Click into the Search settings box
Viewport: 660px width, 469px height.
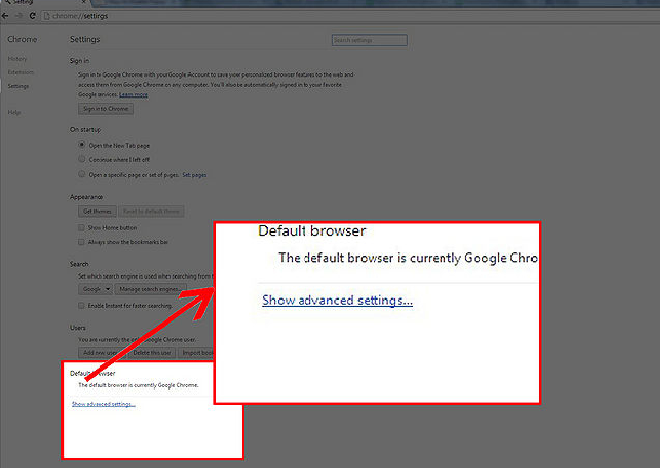click(370, 40)
